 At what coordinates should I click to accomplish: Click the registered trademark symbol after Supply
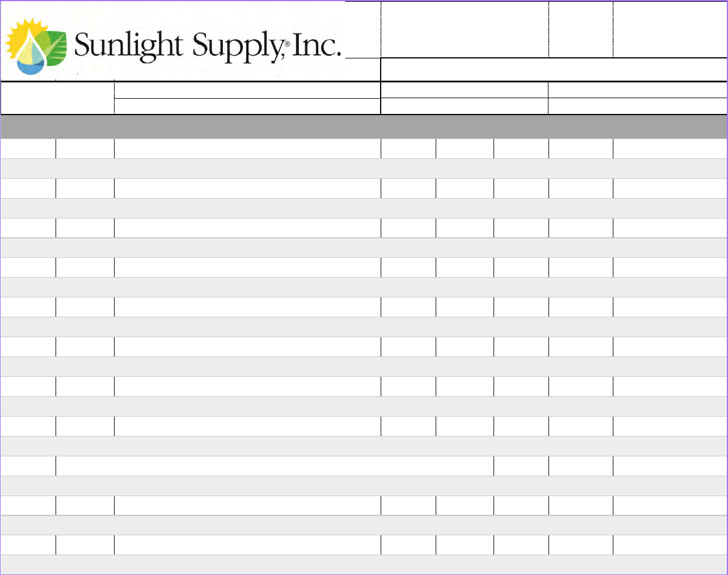tap(287, 44)
